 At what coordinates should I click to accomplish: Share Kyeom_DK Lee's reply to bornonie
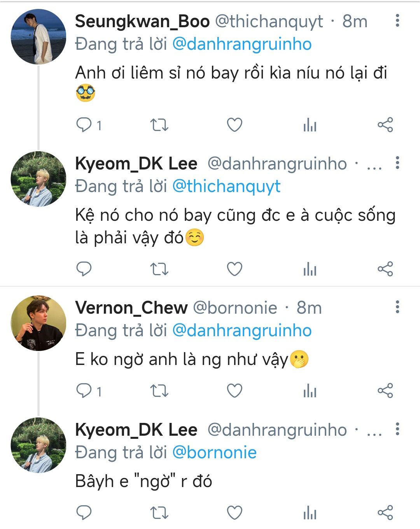click(x=385, y=513)
